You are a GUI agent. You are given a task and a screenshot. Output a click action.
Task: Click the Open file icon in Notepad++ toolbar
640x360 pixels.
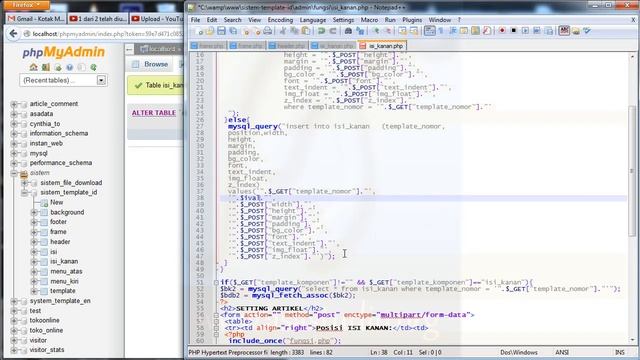click(x=210, y=31)
